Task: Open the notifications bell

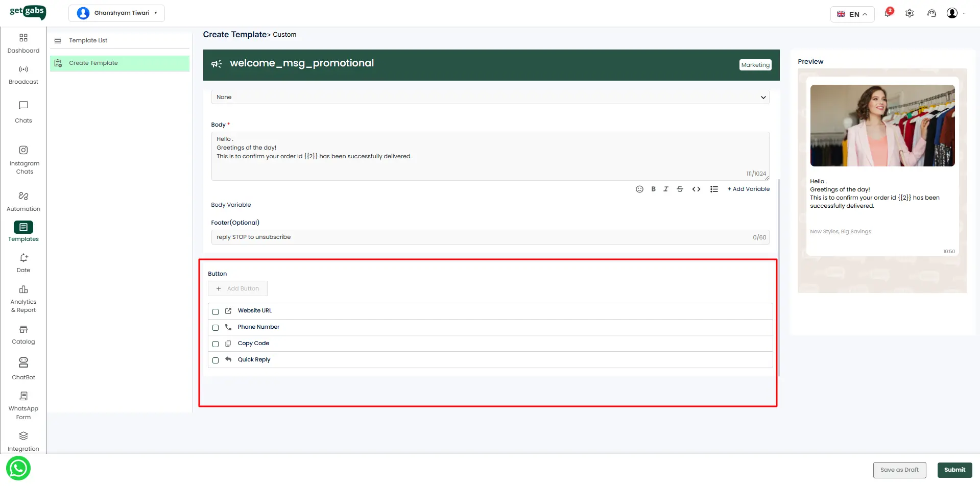Action: [x=888, y=13]
